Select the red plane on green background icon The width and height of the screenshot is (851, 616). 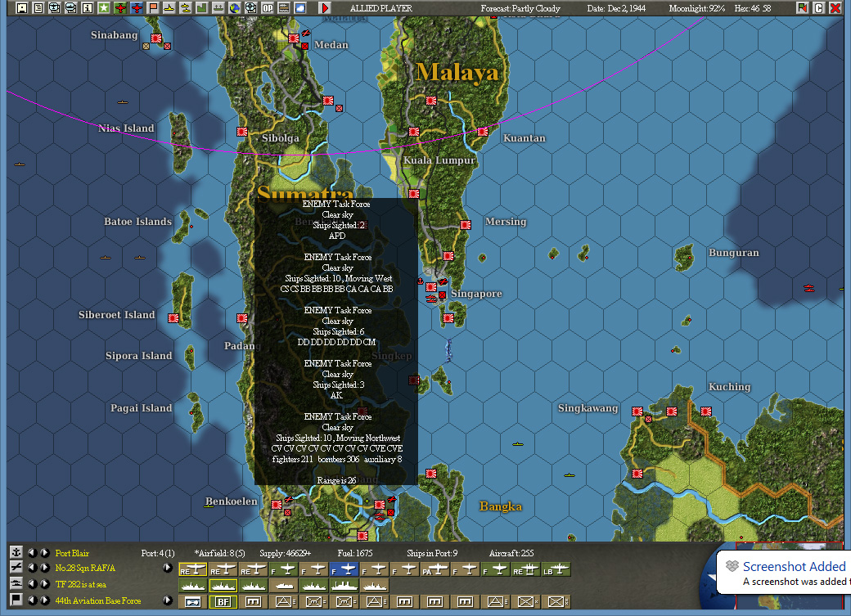pos(120,7)
